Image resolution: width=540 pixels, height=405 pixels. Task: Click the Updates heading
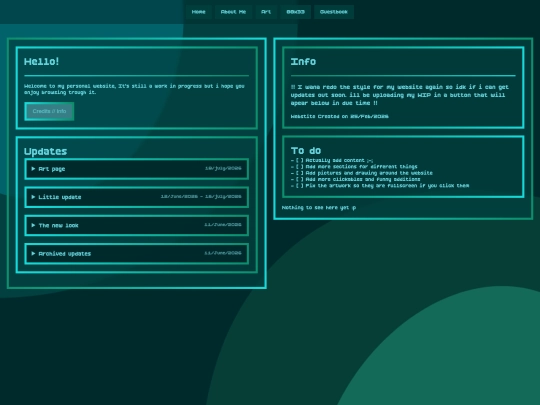(45, 151)
